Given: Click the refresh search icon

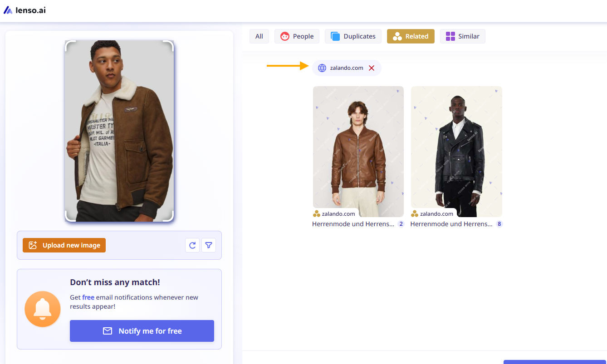Looking at the screenshot, I should [x=192, y=245].
